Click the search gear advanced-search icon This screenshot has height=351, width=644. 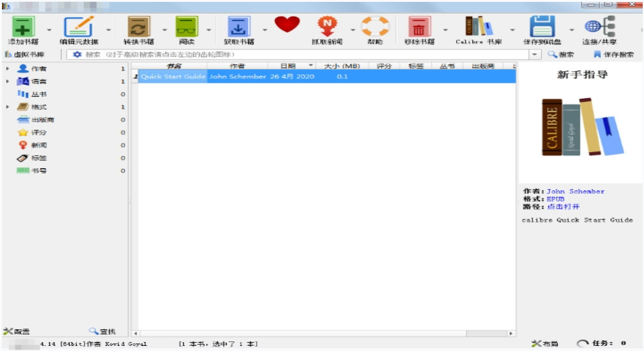click(x=77, y=55)
